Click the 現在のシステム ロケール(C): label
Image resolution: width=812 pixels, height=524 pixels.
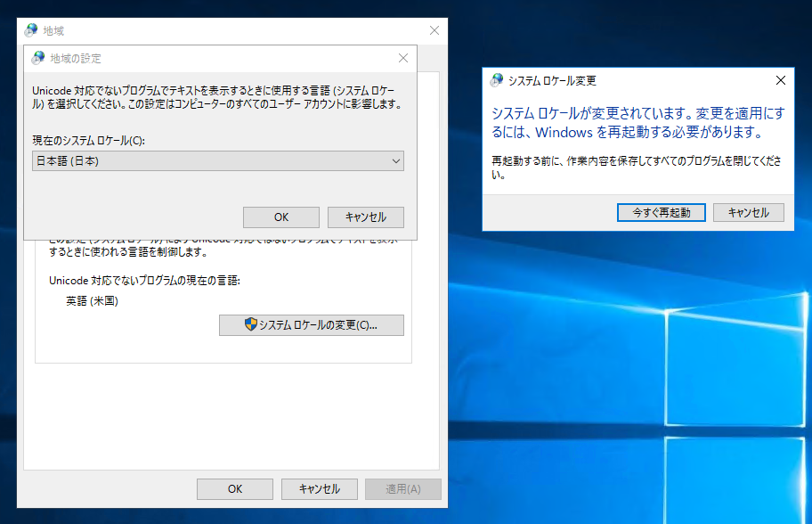coord(88,141)
